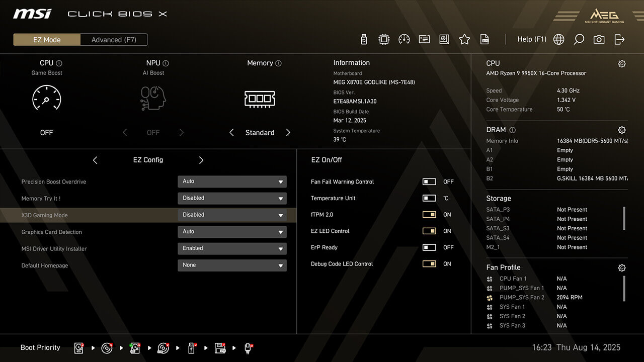
Task: Toggle Fan Fail Warning Control switch
Action: click(x=429, y=182)
